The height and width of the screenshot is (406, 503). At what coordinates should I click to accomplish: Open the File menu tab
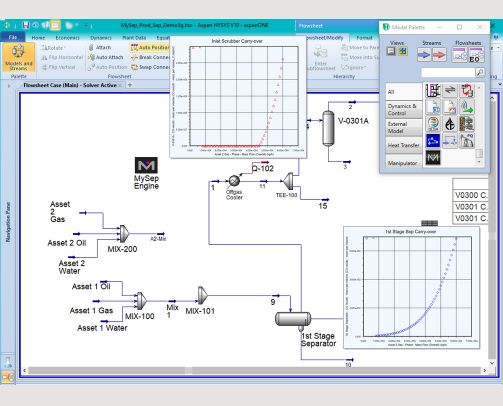12,37
